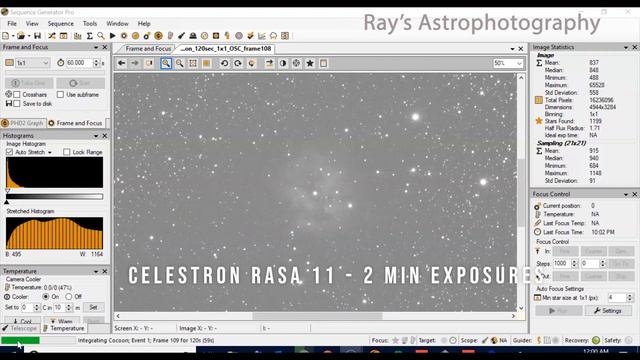Select the Cooler On radio button
640x360 pixels.
tap(46, 296)
